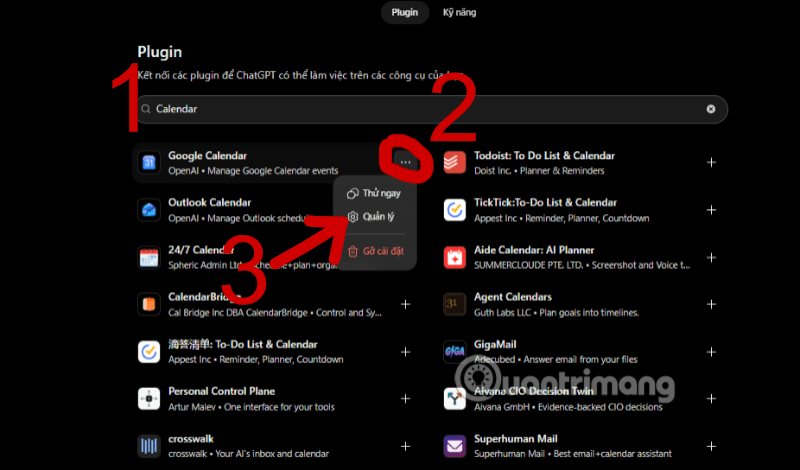
Task: Click the Thử ngay menu icon
Action: (353, 193)
